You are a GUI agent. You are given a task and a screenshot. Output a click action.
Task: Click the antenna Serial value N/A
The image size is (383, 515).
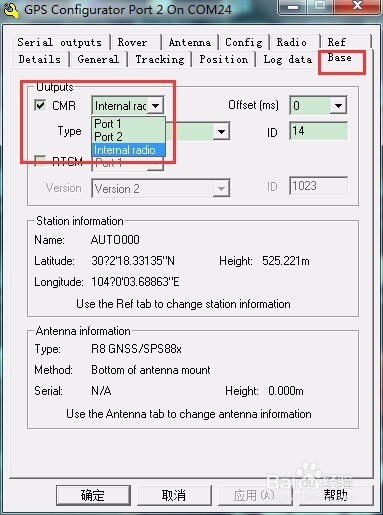pos(101,391)
